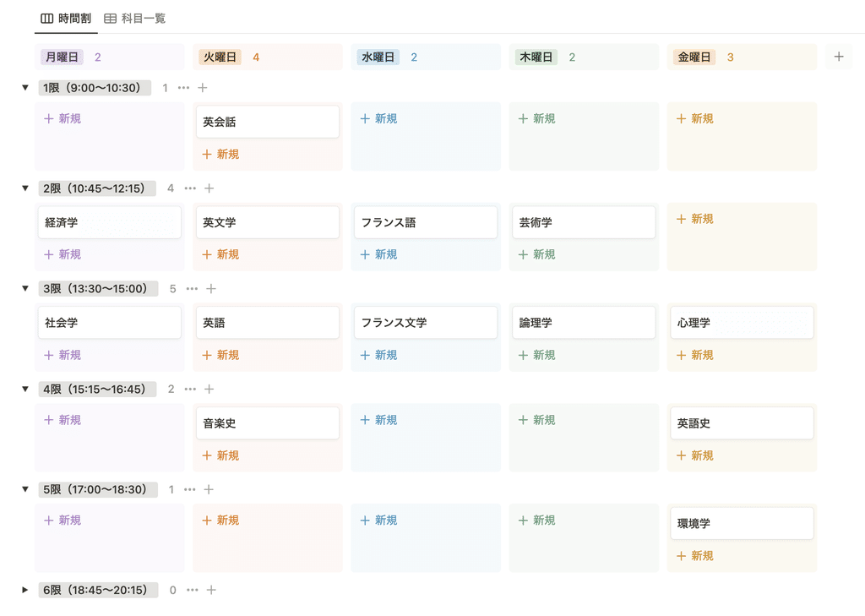865x616 pixels.
Task: Select the 6限 (18:45〜20:15) group label
Action: click(x=98, y=590)
